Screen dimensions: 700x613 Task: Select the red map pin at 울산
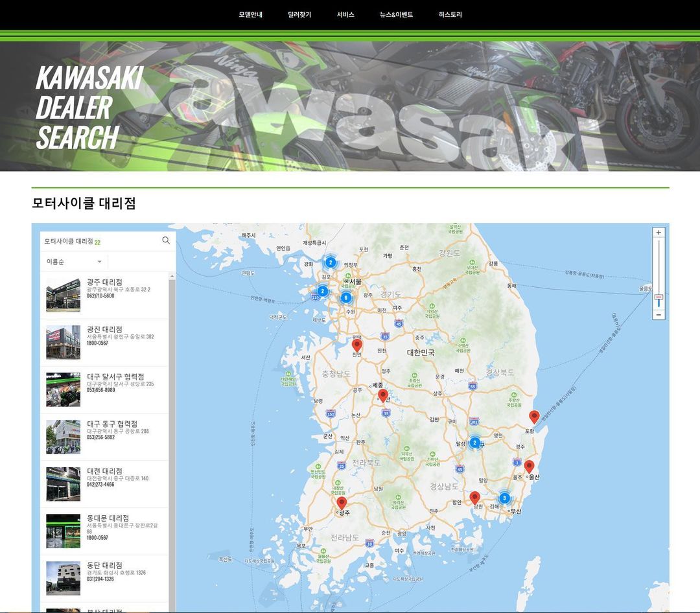click(529, 466)
